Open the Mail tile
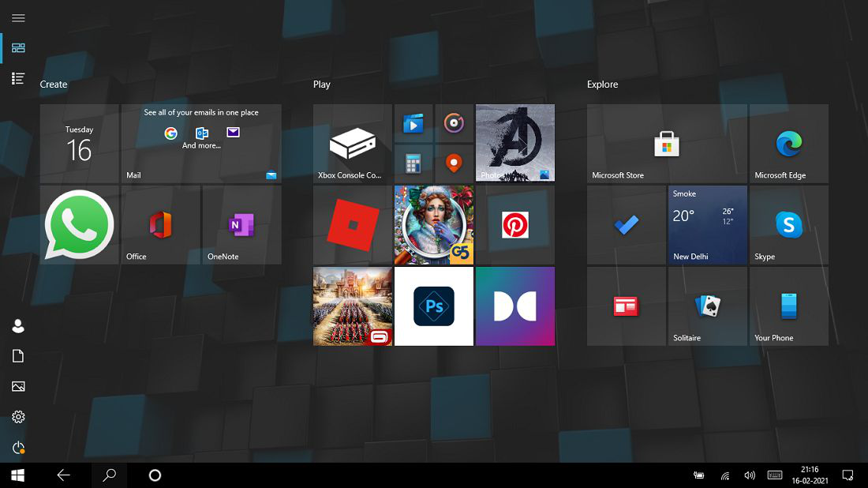 (201, 144)
